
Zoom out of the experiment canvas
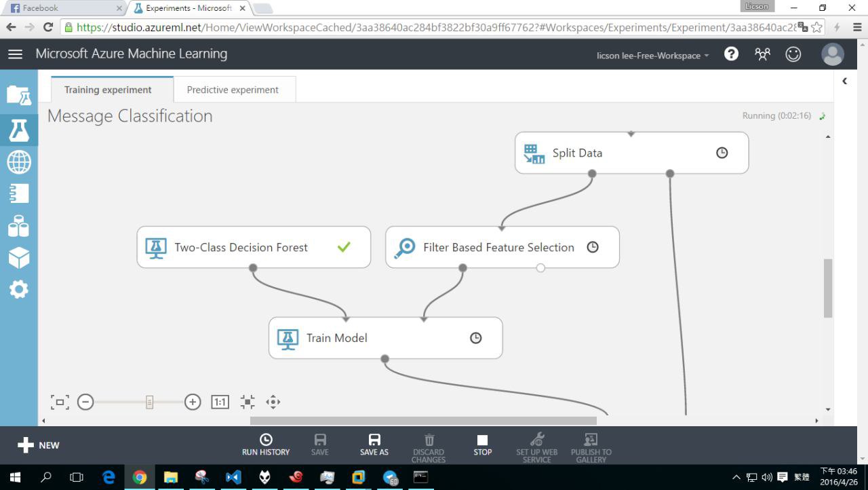(85, 402)
